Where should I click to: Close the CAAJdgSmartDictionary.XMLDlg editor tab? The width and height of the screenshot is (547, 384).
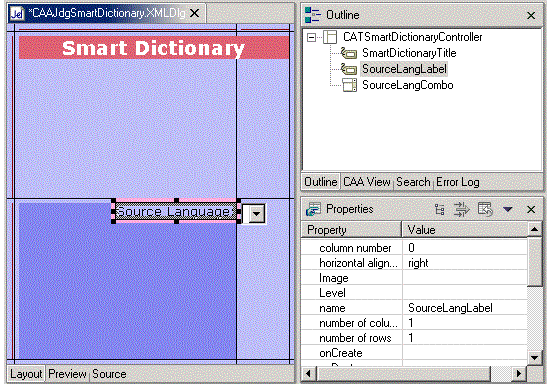194,13
